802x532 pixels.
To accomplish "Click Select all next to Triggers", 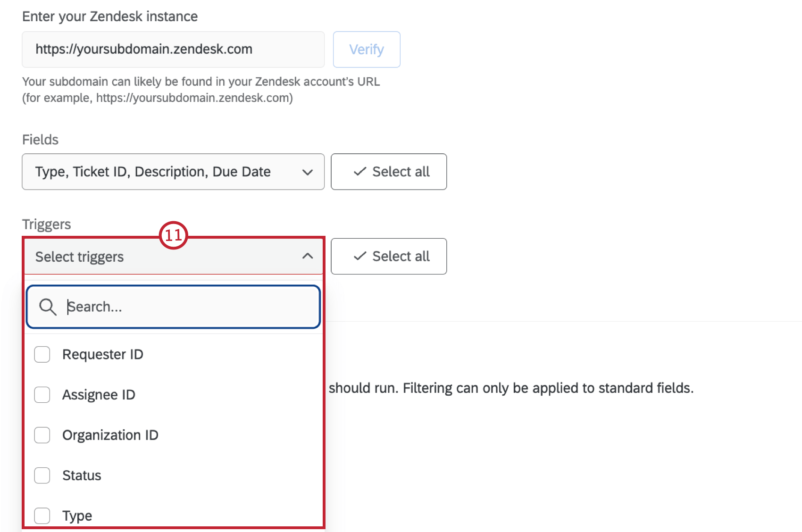I will (x=389, y=256).
